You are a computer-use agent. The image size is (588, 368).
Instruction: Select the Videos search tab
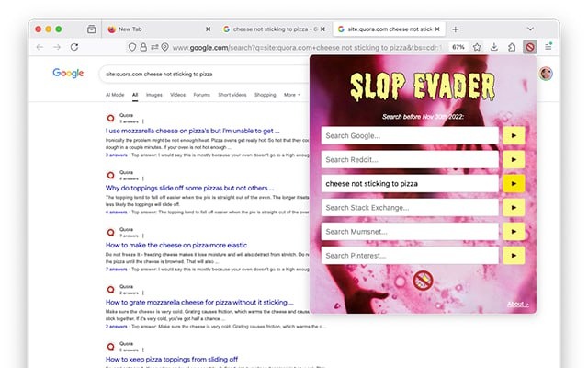coord(177,95)
